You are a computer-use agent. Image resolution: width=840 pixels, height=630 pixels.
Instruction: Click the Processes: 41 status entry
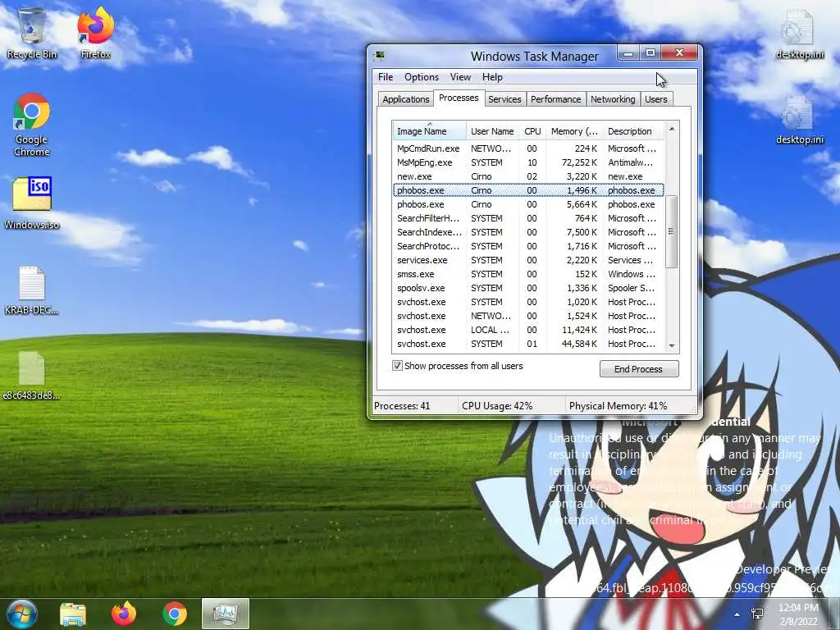[x=414, y=406]
